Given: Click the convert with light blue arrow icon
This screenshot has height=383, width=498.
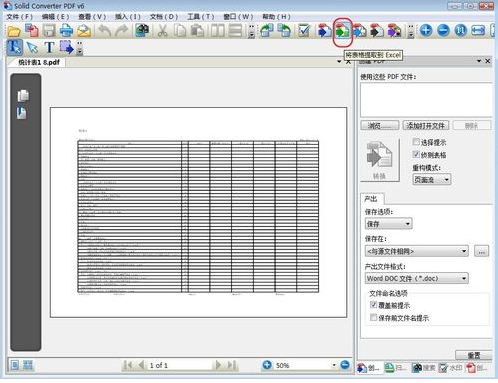Looking at the screenshot, I should pyautogui.click(x=360, y=31).
